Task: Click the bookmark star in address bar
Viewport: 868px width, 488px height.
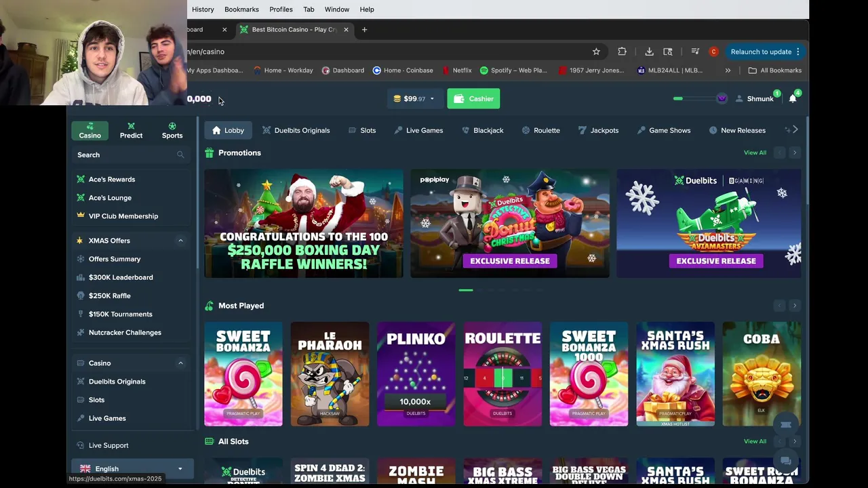Action: [x=596, y=52]
